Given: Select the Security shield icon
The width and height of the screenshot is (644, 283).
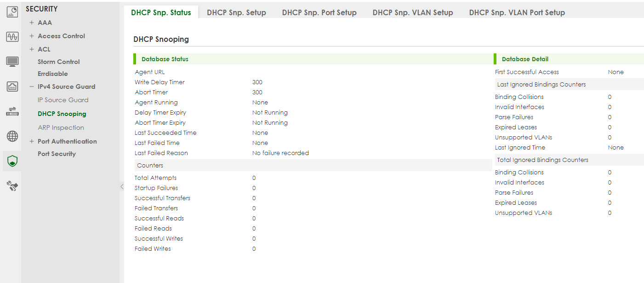Looking at the screenshot, I should 12,161.
